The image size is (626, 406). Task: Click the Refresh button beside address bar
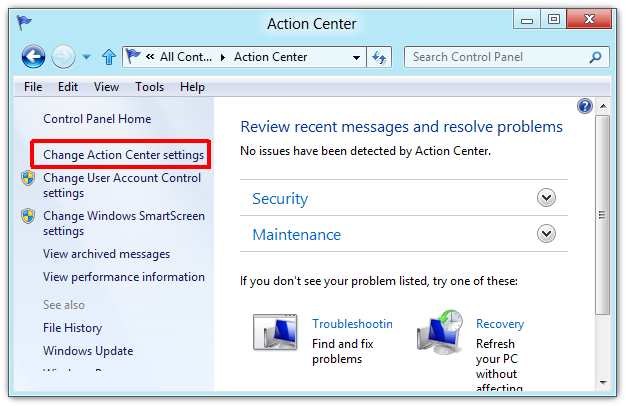(379, 57)
